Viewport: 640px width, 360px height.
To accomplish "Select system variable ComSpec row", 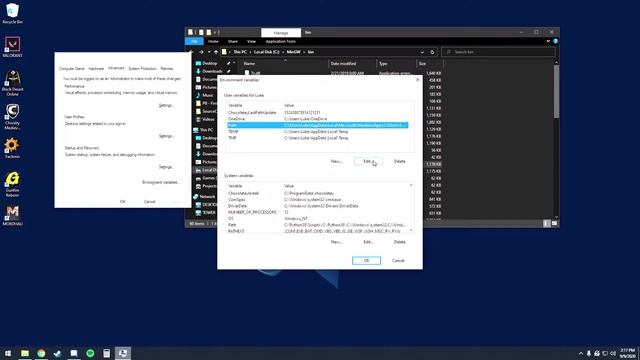I will tap(318, 200).
